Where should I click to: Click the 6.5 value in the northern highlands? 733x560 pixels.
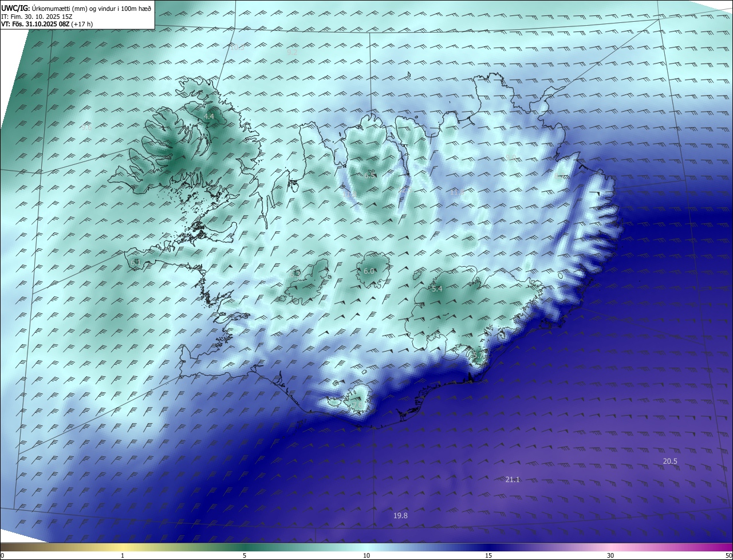tap(370, 175)
